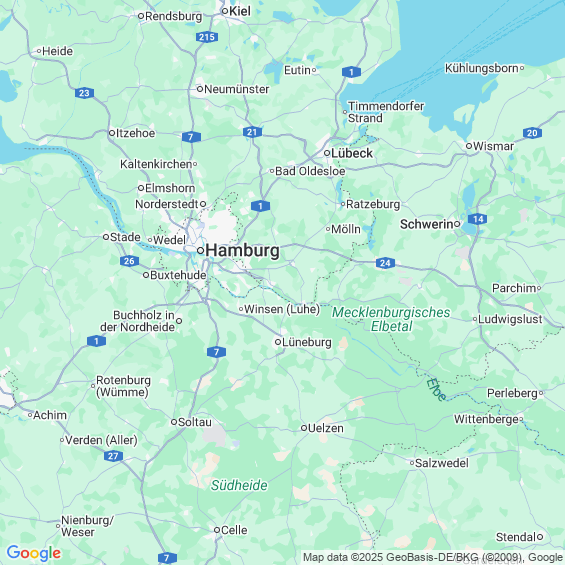Click the A215 highway shield near Kiel
Screen dimensions: 565x565
tap(207, 37)
